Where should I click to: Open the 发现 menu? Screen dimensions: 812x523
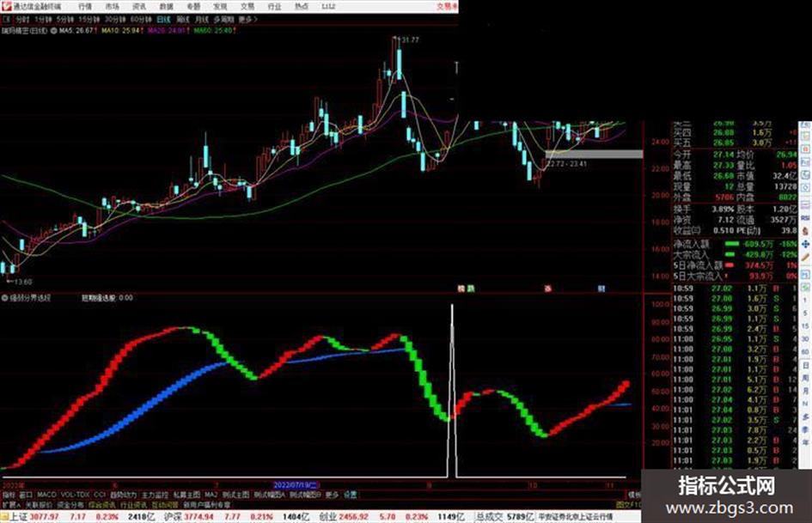[x=220, y=6]
